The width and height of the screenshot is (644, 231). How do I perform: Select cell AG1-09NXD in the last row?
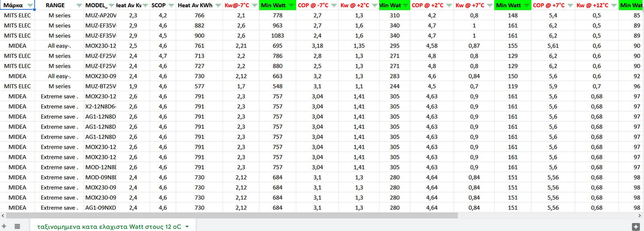(100, 208)
